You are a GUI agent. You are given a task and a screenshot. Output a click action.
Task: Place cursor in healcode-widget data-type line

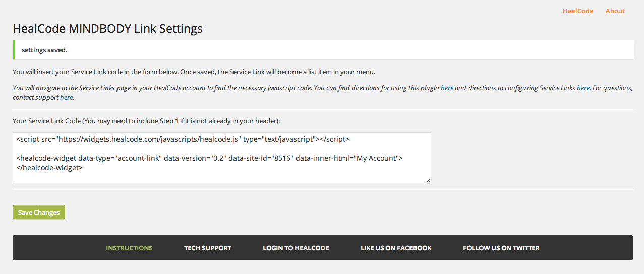coord(209,158)
